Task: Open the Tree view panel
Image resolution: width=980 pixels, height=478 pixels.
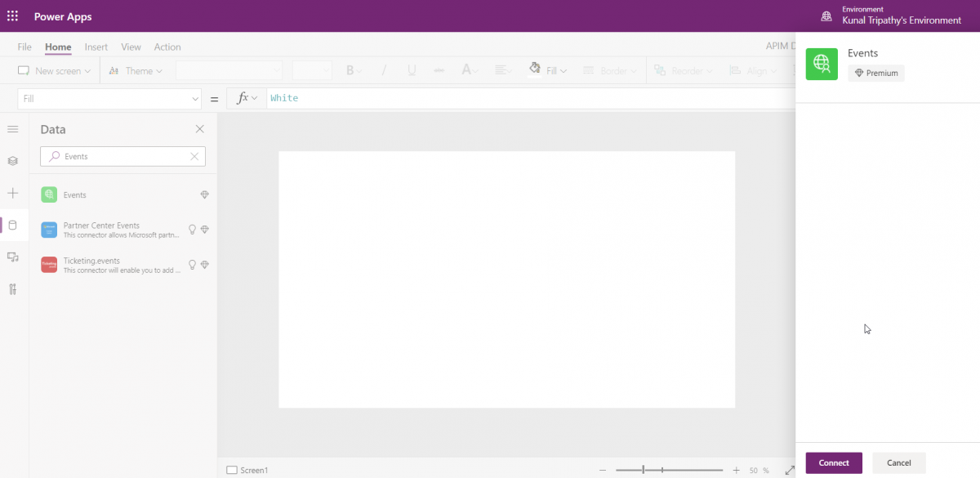Action: pyautogui.click(x=12, y=161)
